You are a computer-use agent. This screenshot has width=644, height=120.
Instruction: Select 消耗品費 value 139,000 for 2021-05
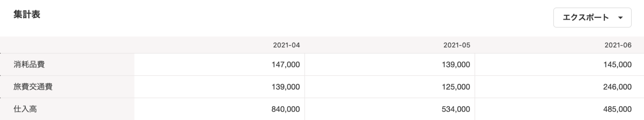pyautogui.click(x=456, y=64)
